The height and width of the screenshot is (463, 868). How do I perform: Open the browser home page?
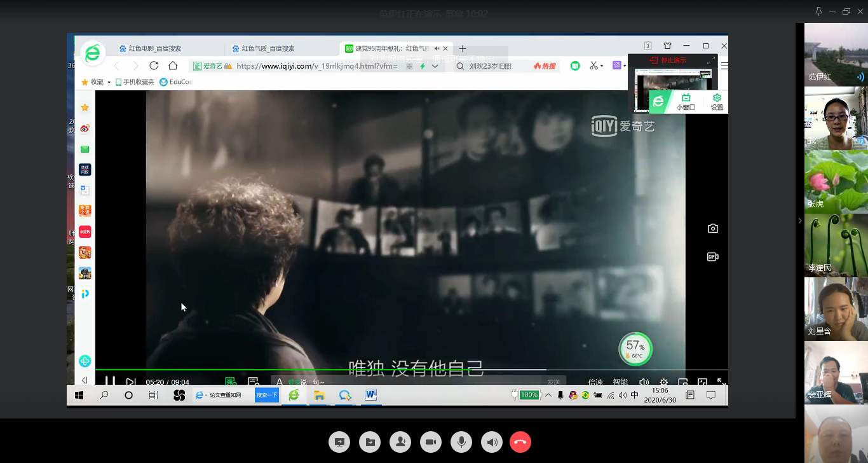pos(173,66)
